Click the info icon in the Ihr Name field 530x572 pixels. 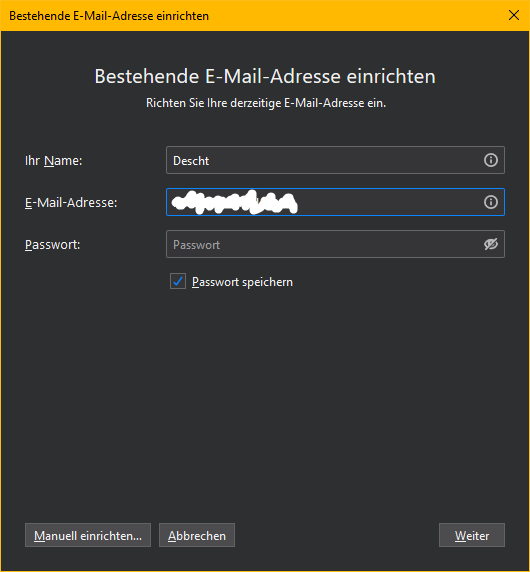tap(491, 160)
